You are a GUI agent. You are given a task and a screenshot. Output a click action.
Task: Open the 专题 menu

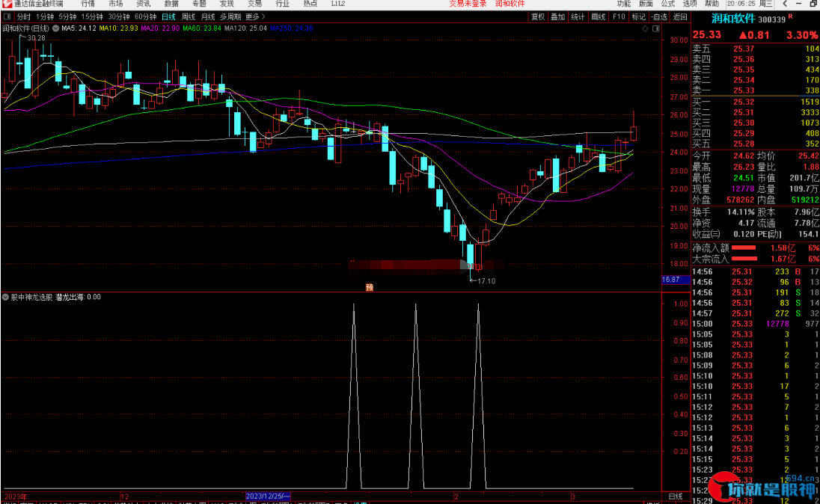199,4
